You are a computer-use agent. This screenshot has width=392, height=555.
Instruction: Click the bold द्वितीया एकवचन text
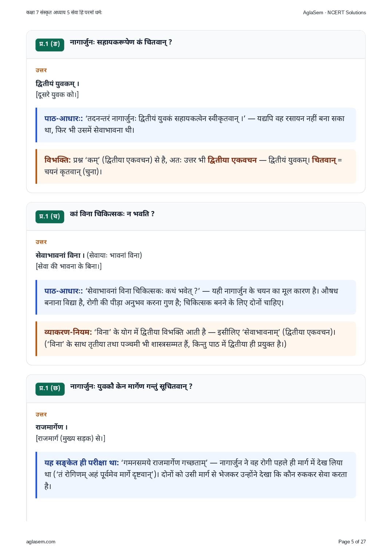click(232, 160)
